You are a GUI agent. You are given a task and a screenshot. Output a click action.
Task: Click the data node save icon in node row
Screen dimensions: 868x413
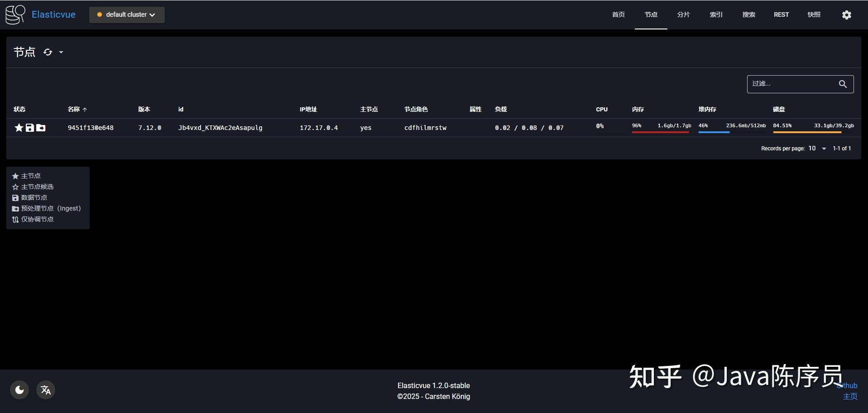pos(29,128)
